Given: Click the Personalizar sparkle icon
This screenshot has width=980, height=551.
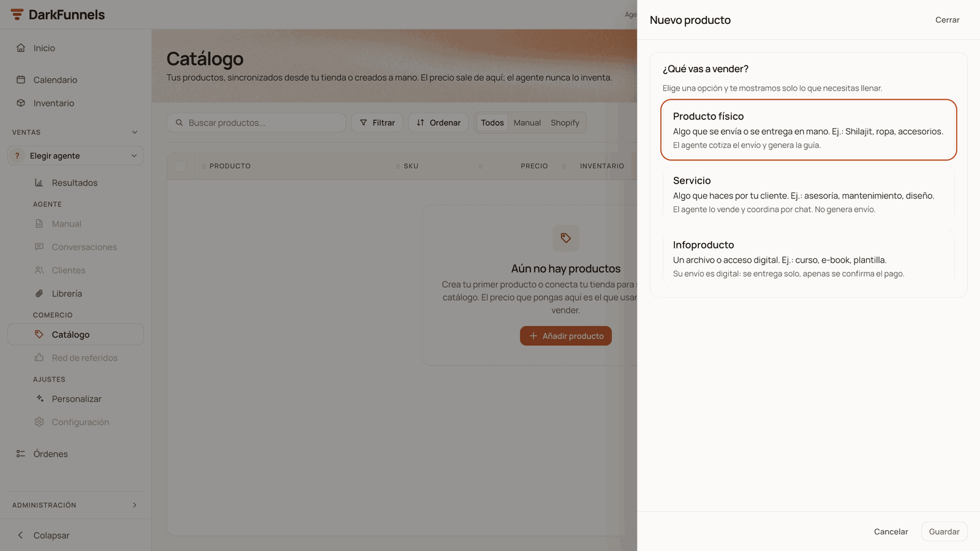Looking at the screenshot, I should click(x=39, y=399).
